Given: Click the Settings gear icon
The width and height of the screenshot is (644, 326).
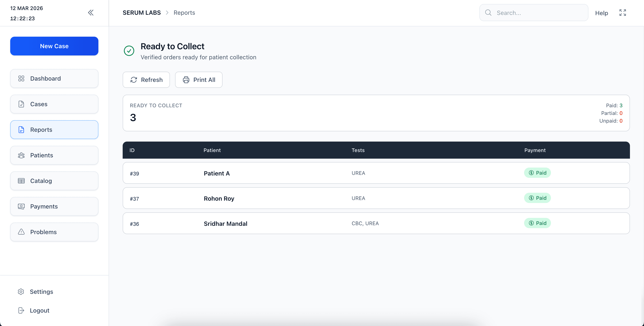Looking at the screenshot, I should coord(21,292).
